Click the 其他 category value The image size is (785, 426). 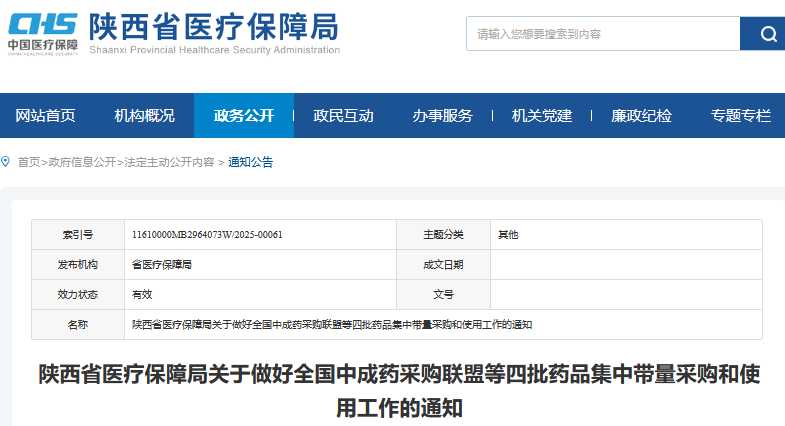click(508, 234)
